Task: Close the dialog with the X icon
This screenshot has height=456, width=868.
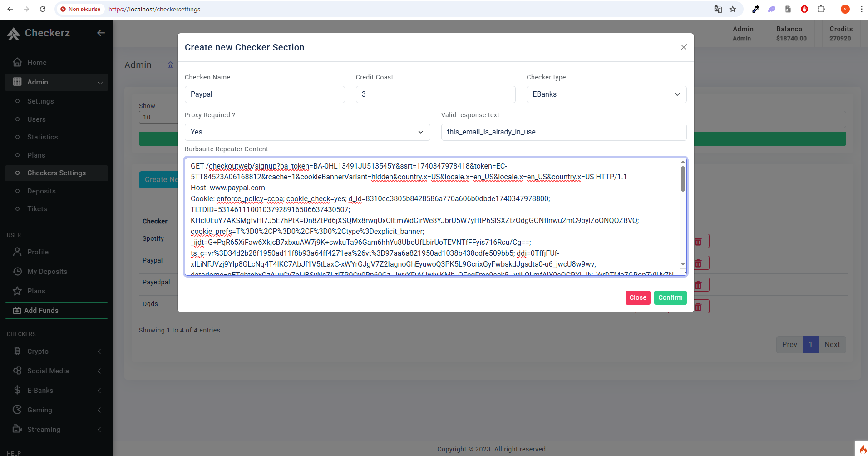Action: click(683, 47)
